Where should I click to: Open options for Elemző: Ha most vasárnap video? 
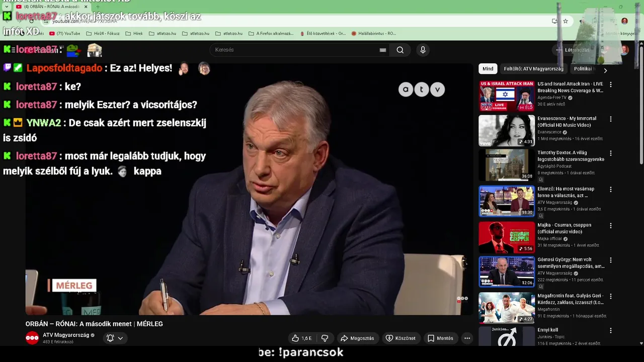point(611,190)
